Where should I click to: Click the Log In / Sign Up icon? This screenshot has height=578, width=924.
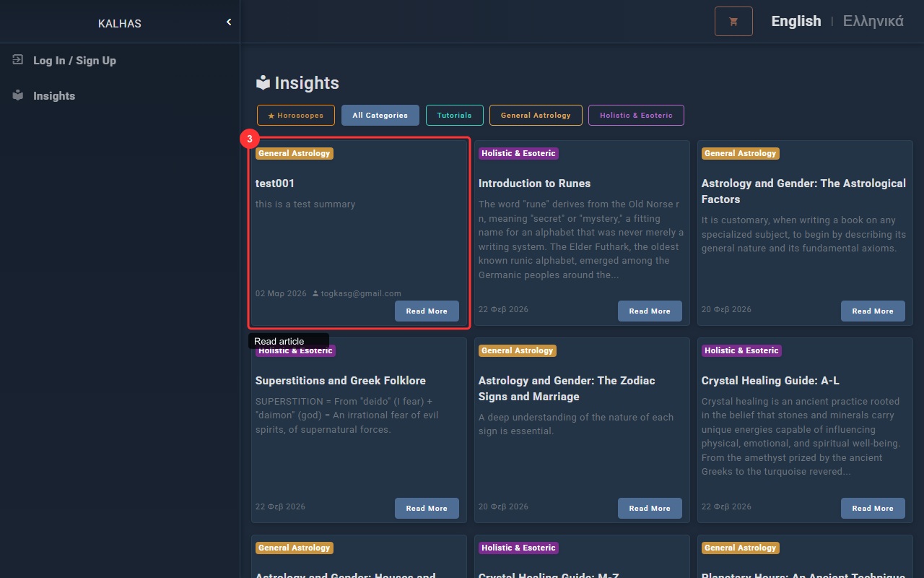[18, 60]
